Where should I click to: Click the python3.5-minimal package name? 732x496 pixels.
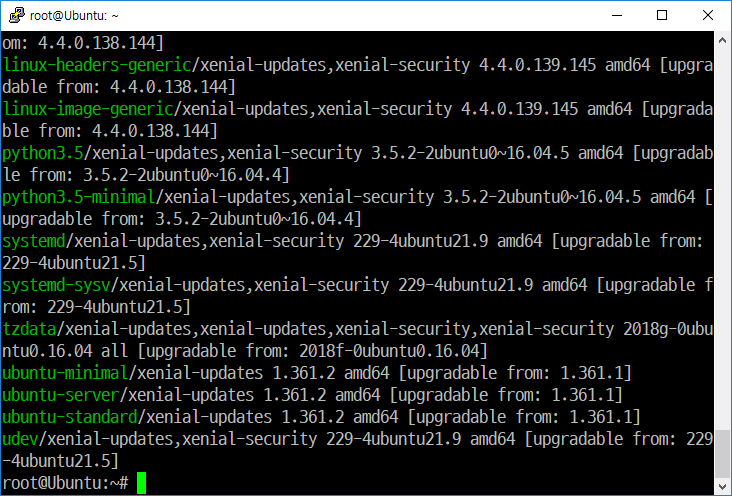click(x=78, y=197)
